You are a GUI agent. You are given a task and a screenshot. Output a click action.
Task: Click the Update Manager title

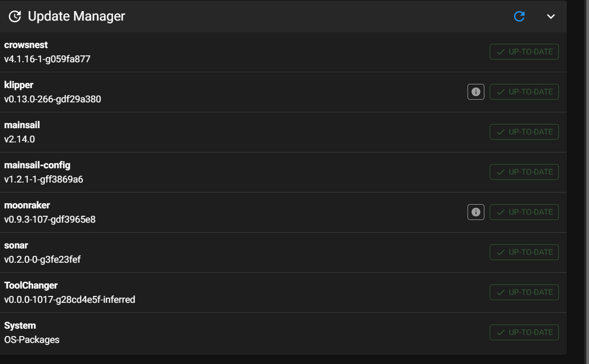pos(77,16)
